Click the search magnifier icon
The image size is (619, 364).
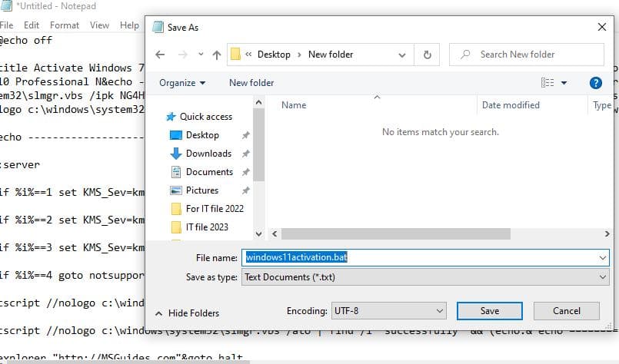point(465,54)
